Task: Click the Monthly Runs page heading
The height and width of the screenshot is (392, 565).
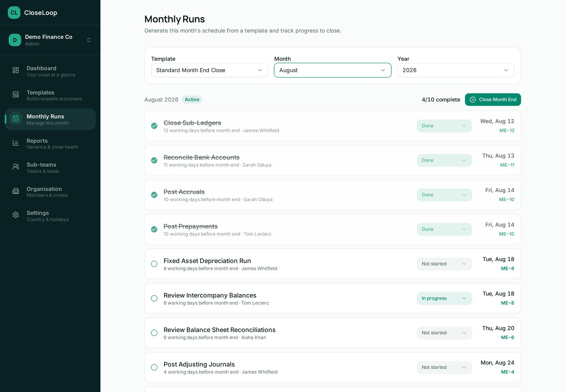Action: pos(175,19)
